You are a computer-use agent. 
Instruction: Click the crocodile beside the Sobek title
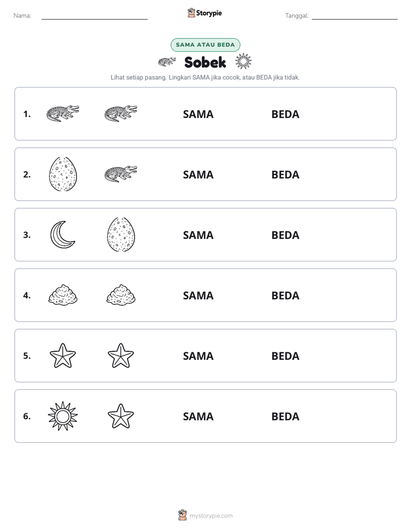167,62
